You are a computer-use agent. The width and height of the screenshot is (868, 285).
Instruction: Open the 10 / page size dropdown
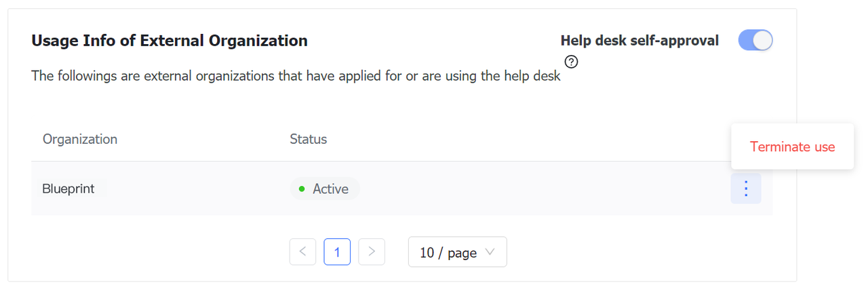[457, 252]
